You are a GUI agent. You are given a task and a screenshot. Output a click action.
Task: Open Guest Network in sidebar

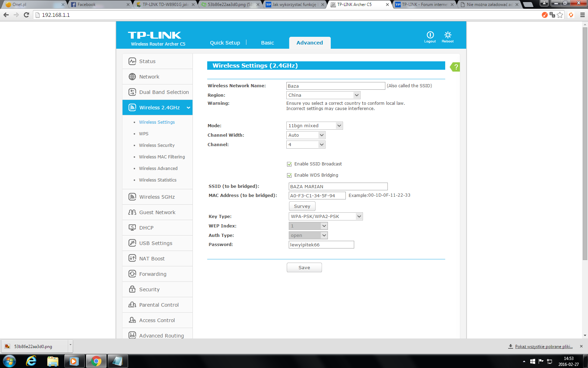click(157, 212)
